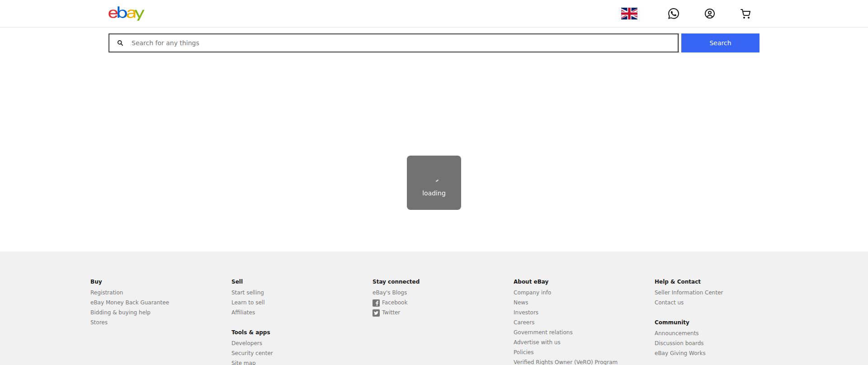Open the UK flag language selector
This screenshot has width=868, height=365.
pos(629,14)
